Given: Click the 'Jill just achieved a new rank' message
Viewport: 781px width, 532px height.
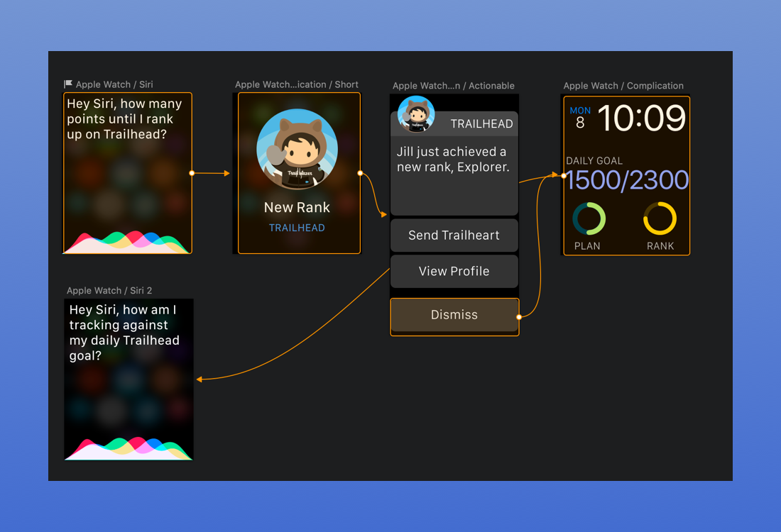Looking at the screenshot, I should pyautogui.click(x=453, y=160).
